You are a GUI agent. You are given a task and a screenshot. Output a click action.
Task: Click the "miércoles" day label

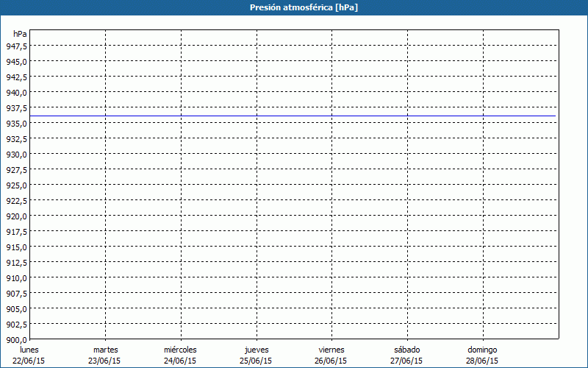point(180,350)
